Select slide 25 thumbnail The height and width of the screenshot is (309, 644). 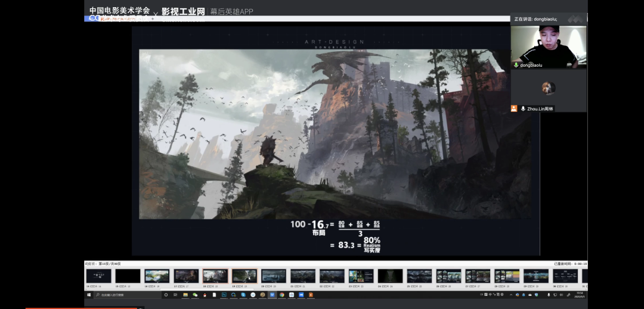[x=419, y=276]
